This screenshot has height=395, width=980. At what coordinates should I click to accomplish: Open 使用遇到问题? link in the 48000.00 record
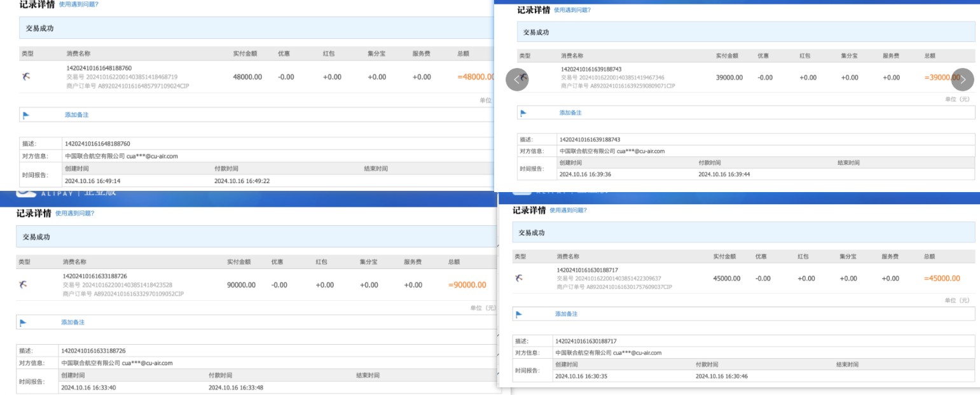click(x=78, y=4)
